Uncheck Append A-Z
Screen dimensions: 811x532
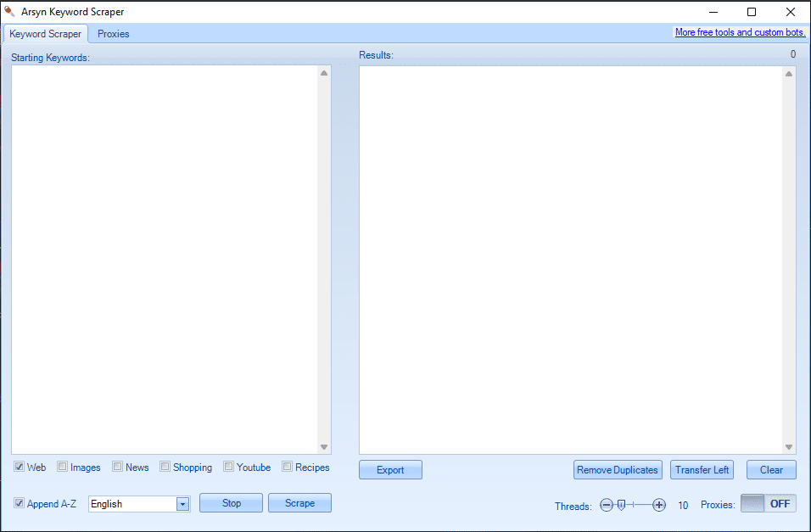click(20, 503)
